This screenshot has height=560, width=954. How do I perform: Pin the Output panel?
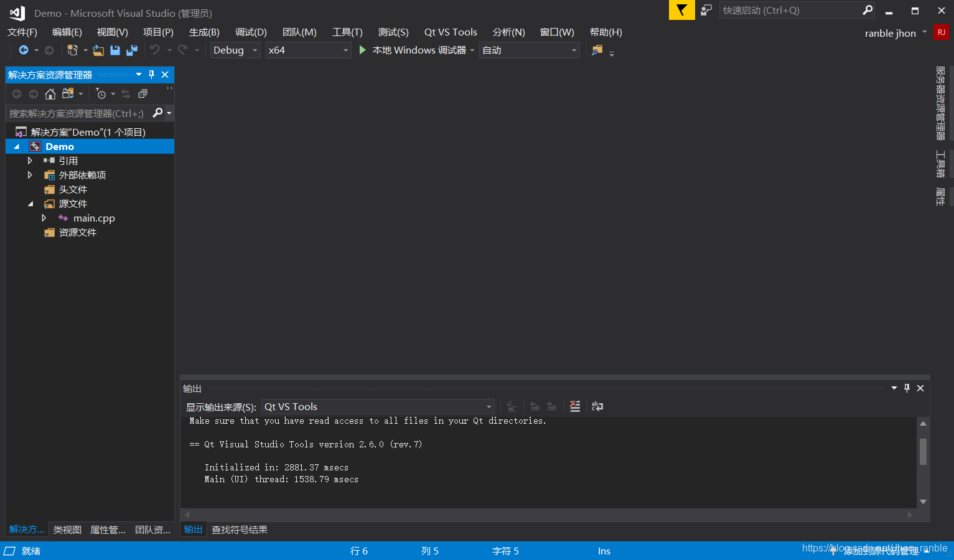tap(907, 388)
